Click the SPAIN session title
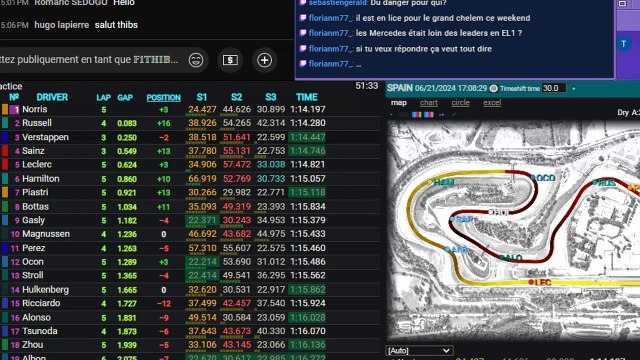Viewport: 640px width, 360px height. (400, 88)
